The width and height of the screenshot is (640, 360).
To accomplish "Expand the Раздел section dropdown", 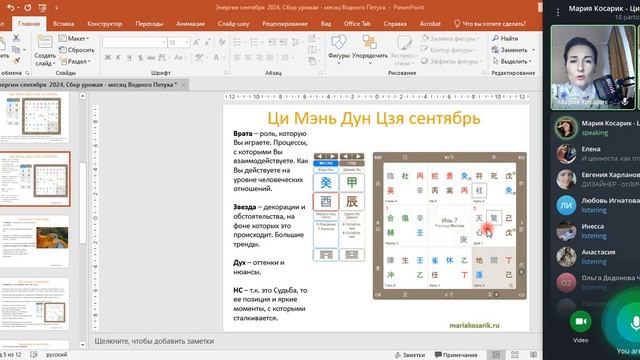I will tap(75, 61).
